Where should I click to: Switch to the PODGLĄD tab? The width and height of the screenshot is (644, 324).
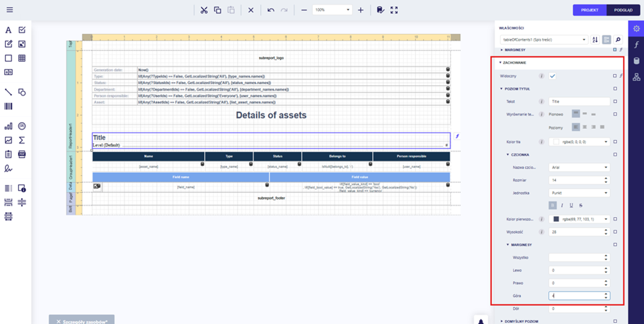(623, 10)
